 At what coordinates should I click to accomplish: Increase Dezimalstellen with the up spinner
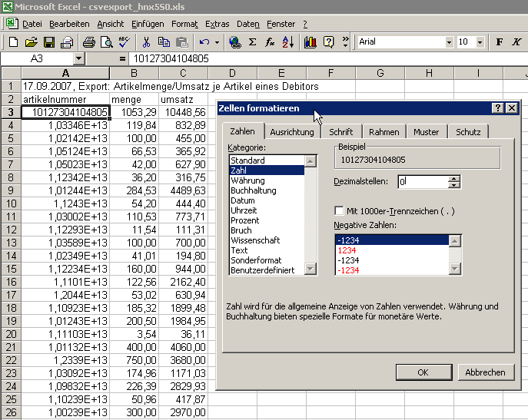click(x=454, y=179)
